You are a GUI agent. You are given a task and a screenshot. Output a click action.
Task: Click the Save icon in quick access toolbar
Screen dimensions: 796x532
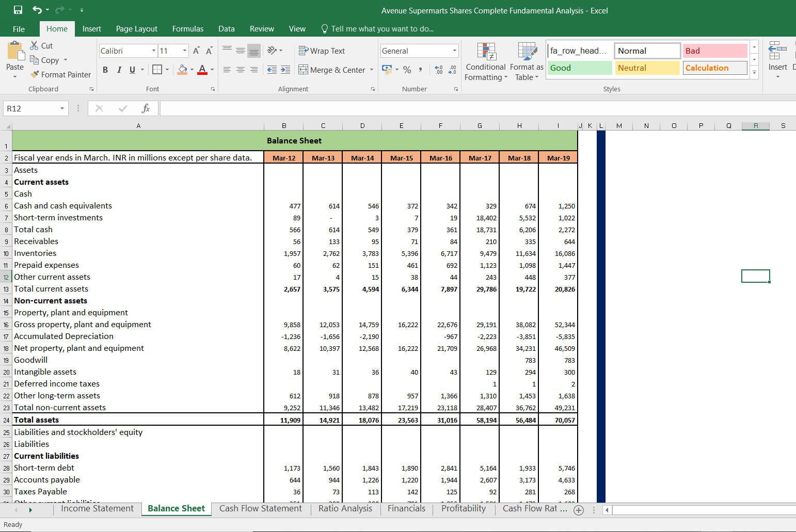point(18,10)
